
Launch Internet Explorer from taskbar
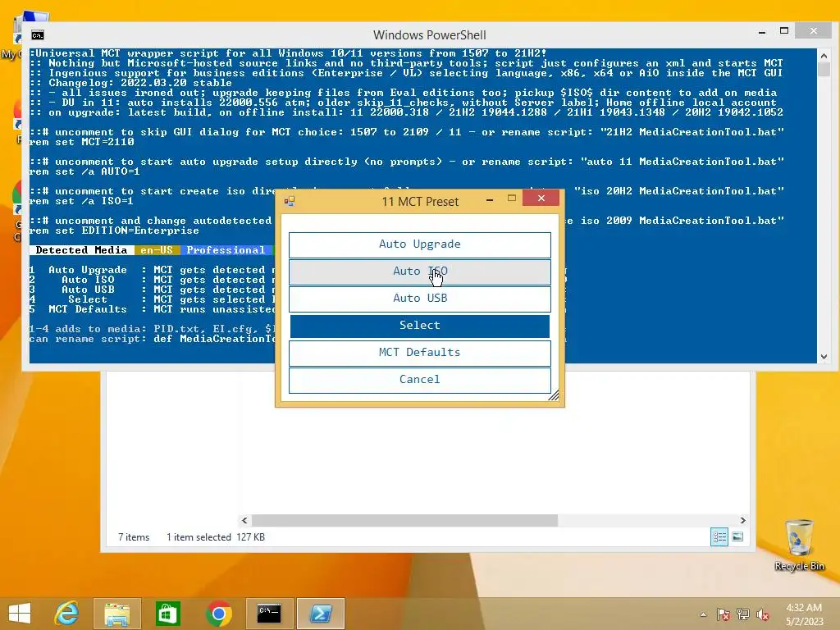pyautogui.click(x=66, y=614)
